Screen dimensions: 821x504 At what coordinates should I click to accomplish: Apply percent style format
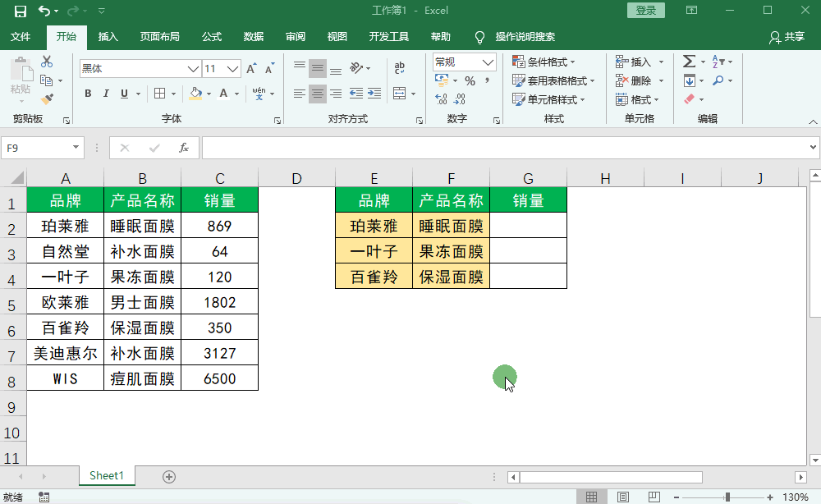coord(470,80)
